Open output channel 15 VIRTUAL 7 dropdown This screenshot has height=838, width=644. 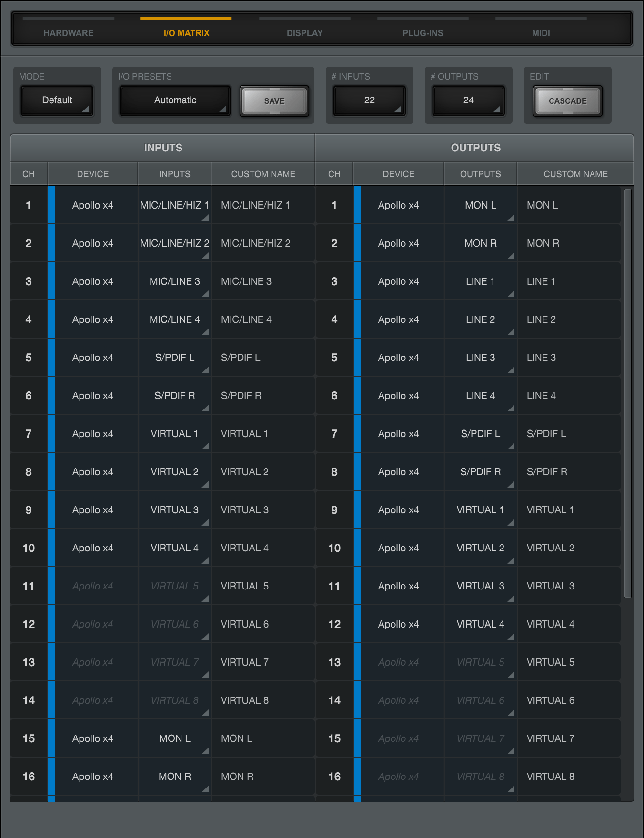[481, 738]
